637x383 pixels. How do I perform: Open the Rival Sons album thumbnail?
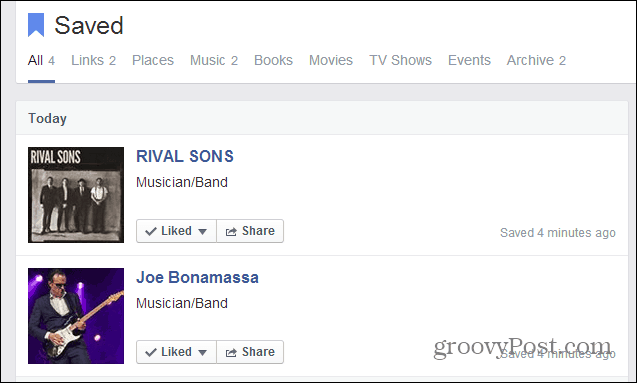(x=76, y=195)
